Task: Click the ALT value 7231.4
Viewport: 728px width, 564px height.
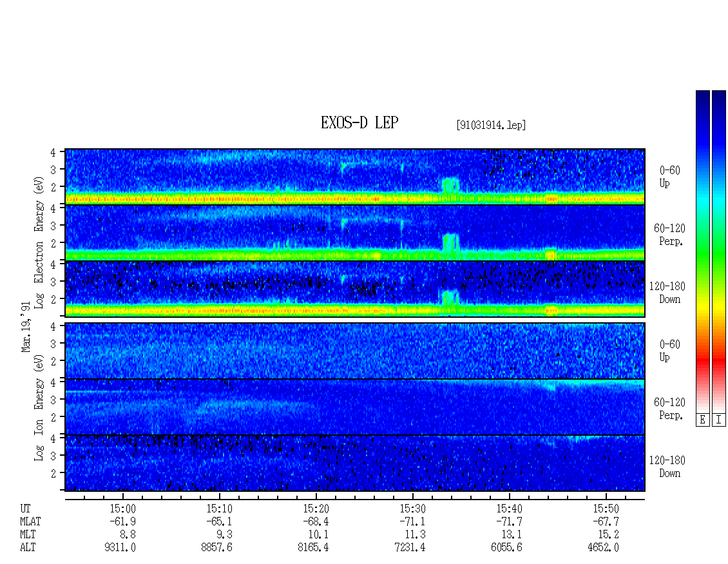Action: (x=410, y=548)
